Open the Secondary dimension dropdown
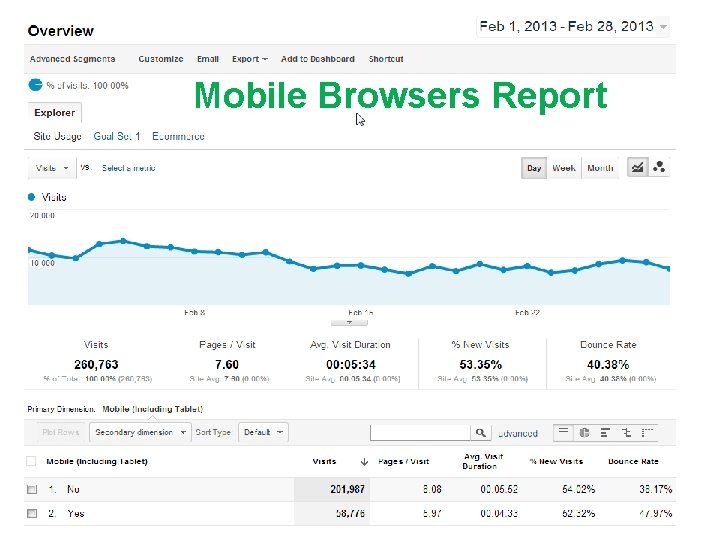Image resolution: width=720 pixels, height=540 pixels. 140,432
